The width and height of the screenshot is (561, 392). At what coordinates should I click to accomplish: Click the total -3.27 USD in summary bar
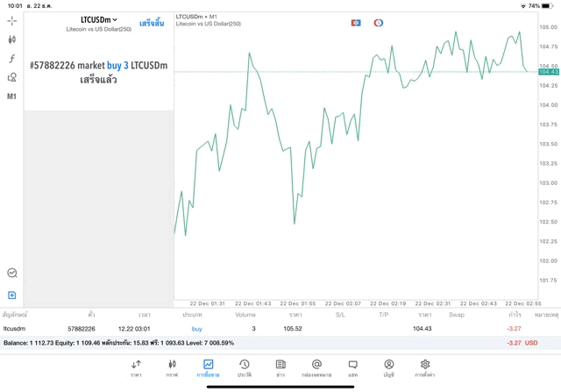click(522, 343)
